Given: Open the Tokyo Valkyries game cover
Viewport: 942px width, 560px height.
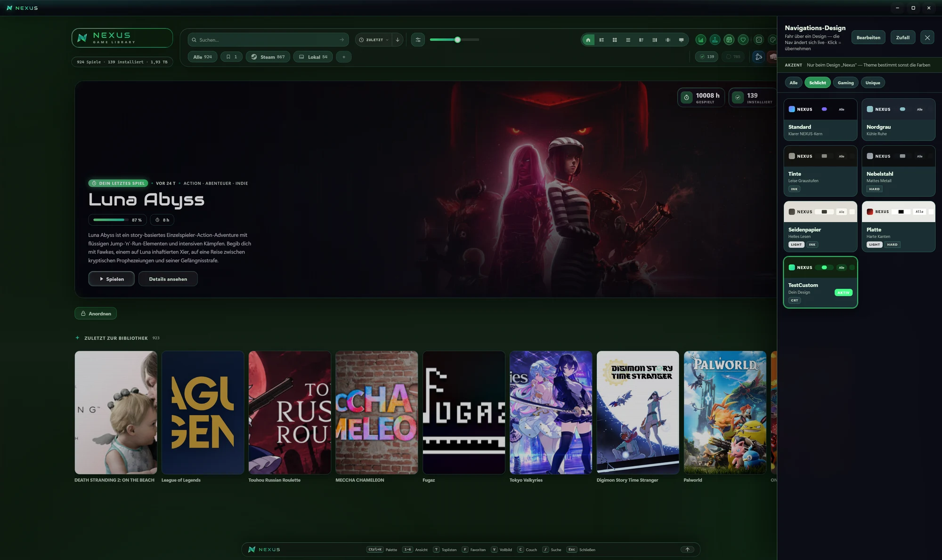Looking at the screenshot, I should [x=551, y=412].
